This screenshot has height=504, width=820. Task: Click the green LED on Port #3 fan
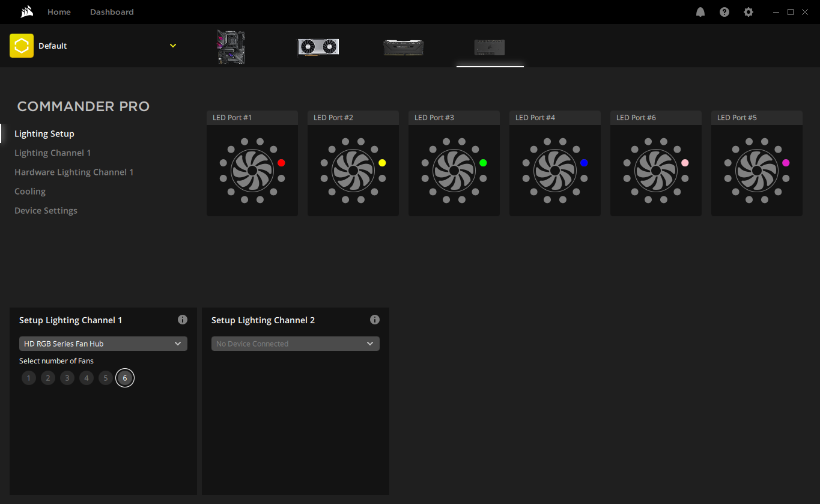483,163
